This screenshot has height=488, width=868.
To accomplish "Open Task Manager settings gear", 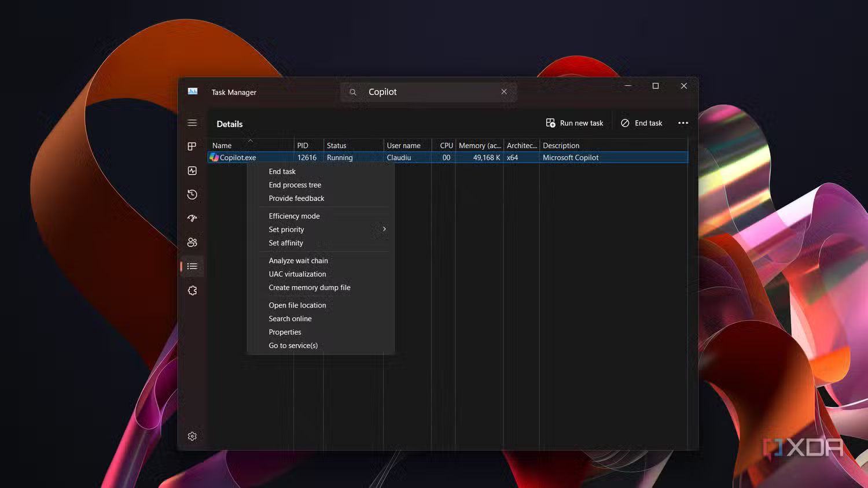I will [x=192, y=436].
